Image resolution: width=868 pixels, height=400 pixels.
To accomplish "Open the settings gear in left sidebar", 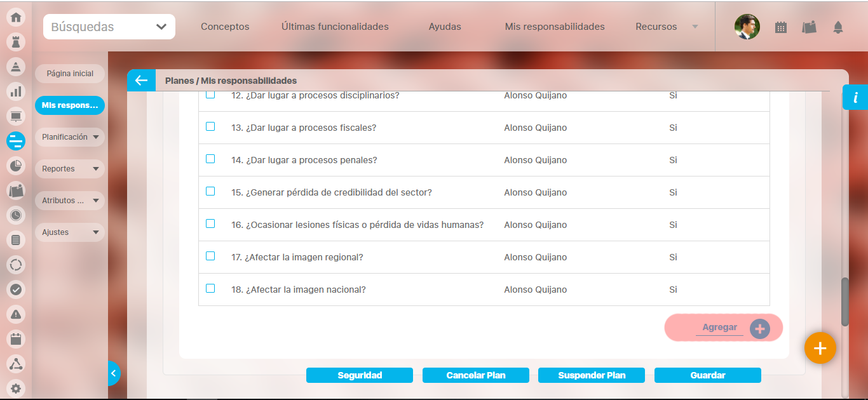I will (x=16, y=389).
